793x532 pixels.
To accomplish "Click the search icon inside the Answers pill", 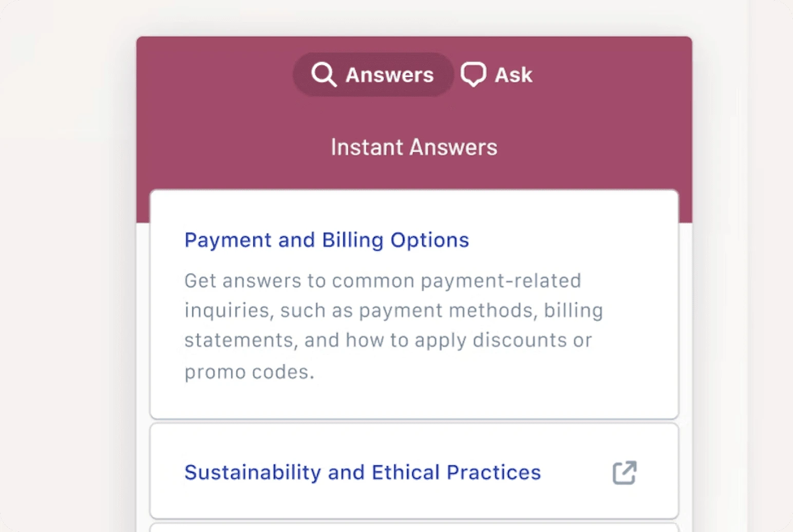I will click(324, 74).
